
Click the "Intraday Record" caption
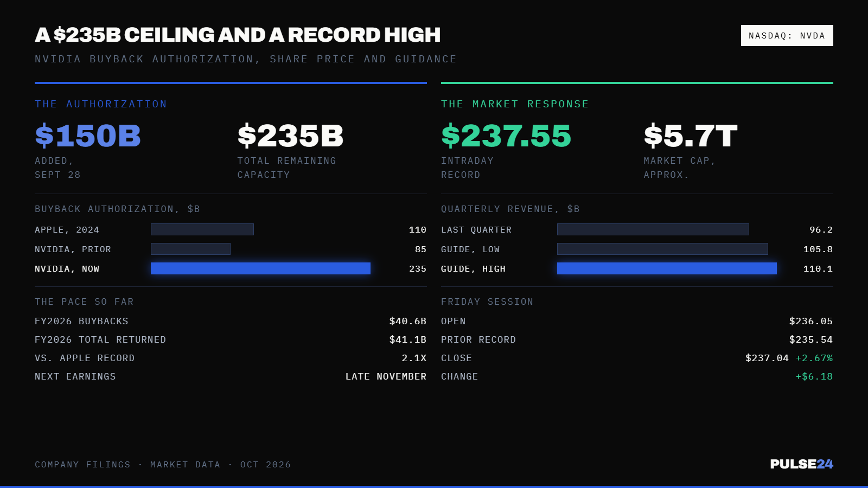468,168
